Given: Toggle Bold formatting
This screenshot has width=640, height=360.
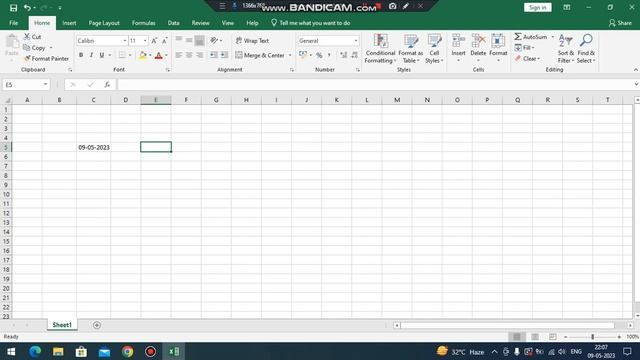Looking at the screenshot, I should (81, 55).
